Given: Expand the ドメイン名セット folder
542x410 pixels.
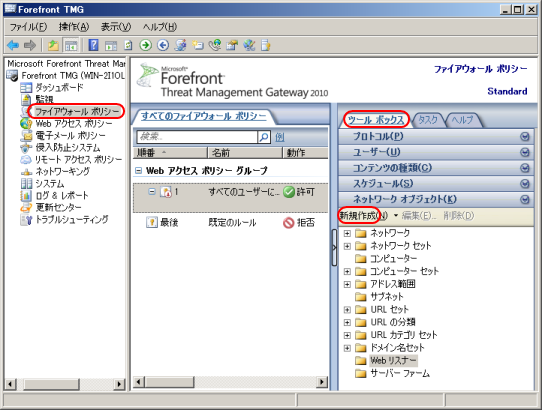Looking at the screenshot, I should coord(347,348).
